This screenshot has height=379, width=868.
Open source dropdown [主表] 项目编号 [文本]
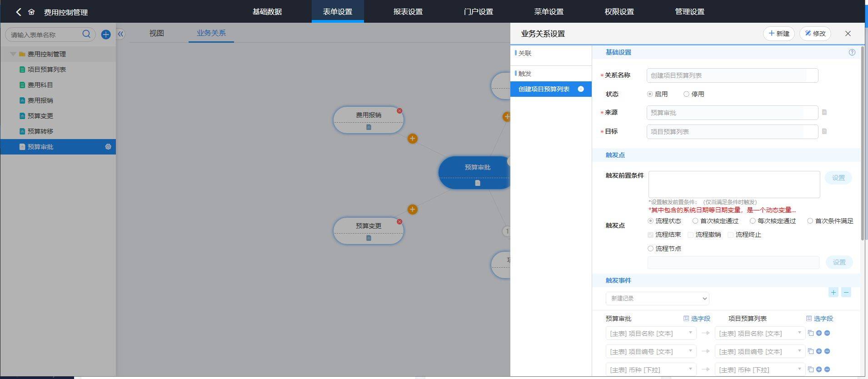[651, 352]
